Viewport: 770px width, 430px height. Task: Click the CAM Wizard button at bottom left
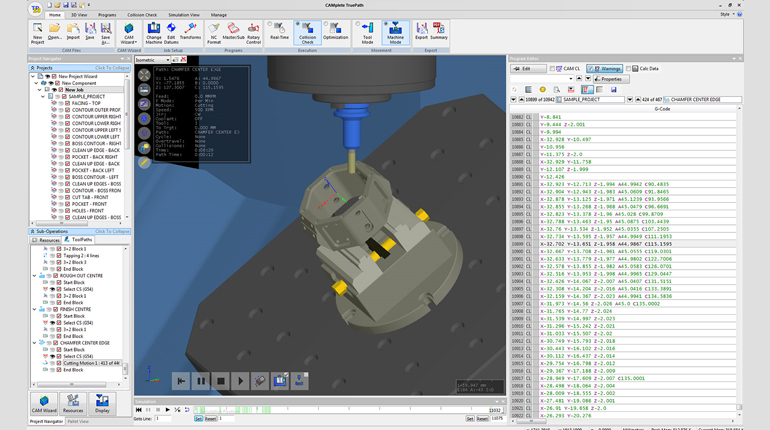[44, 403]
